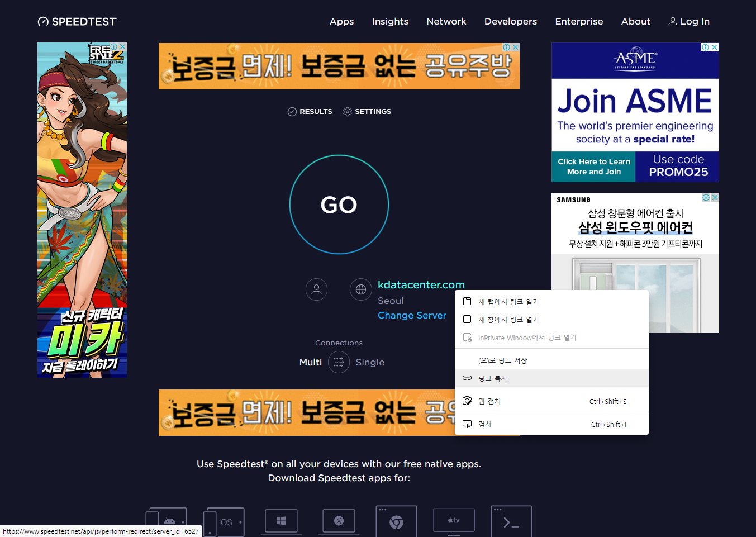Viewport: 756px width, 537px height.
Task: Choose the InPrivate Window link option
Action: [551, 338]
